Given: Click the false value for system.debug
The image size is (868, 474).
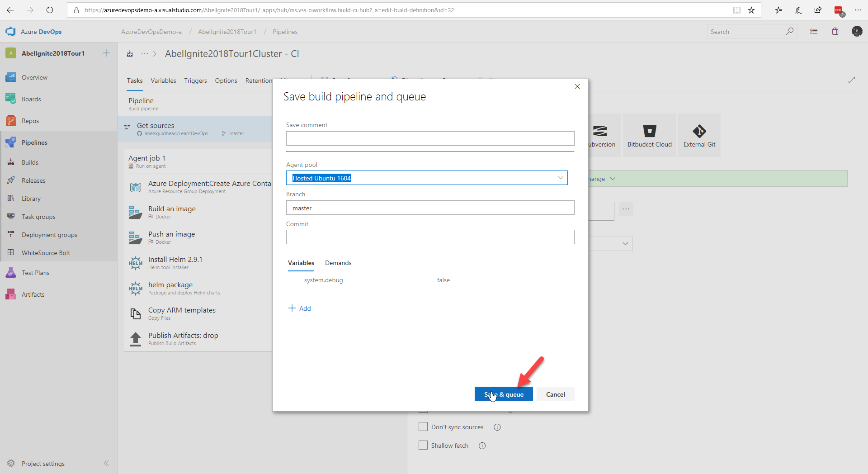Looking at the screenshot, I should (x=443, y=280).
